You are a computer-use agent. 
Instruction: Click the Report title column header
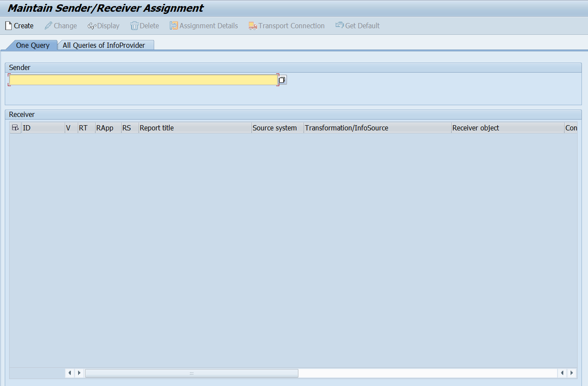(x=195, y=128)
